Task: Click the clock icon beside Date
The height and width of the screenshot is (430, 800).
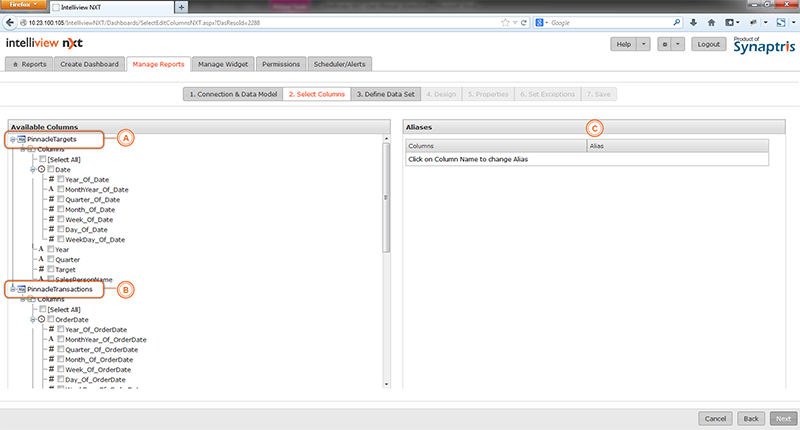Action: 41,170
